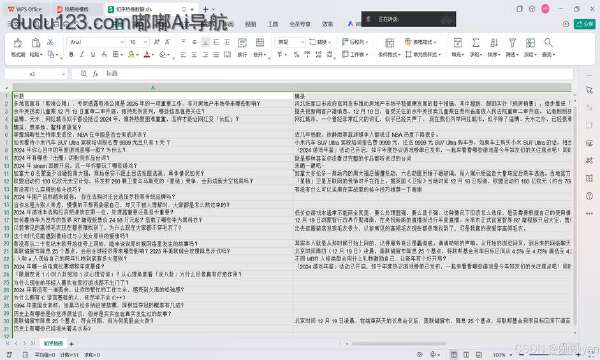
Task: Click the formula bar input field
Action: click(337, 73)
